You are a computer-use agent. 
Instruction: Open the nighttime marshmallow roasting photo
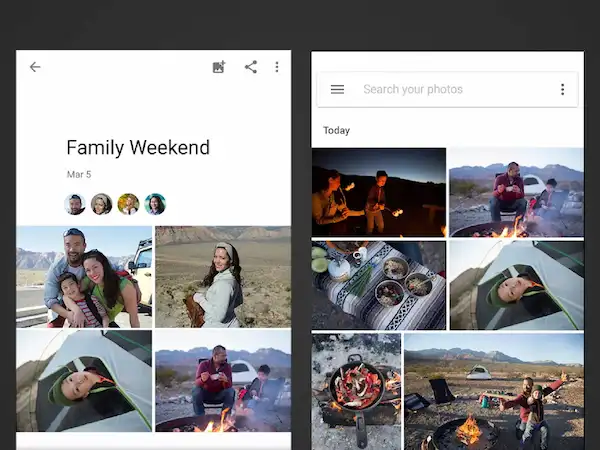point(379,192)
